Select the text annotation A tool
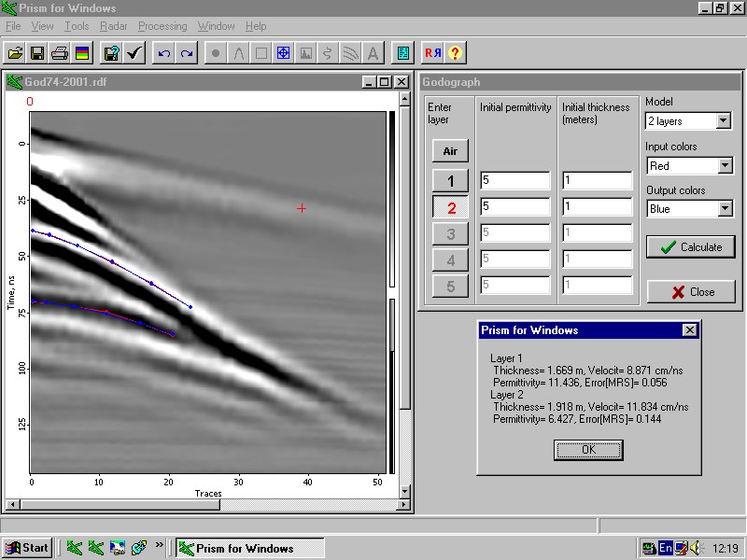The image size is (747, 560). point(373,53)
